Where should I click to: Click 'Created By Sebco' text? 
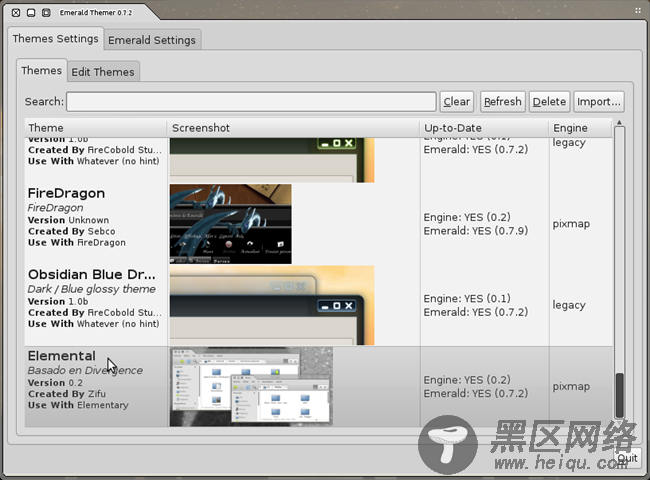[x=72, y=231]
